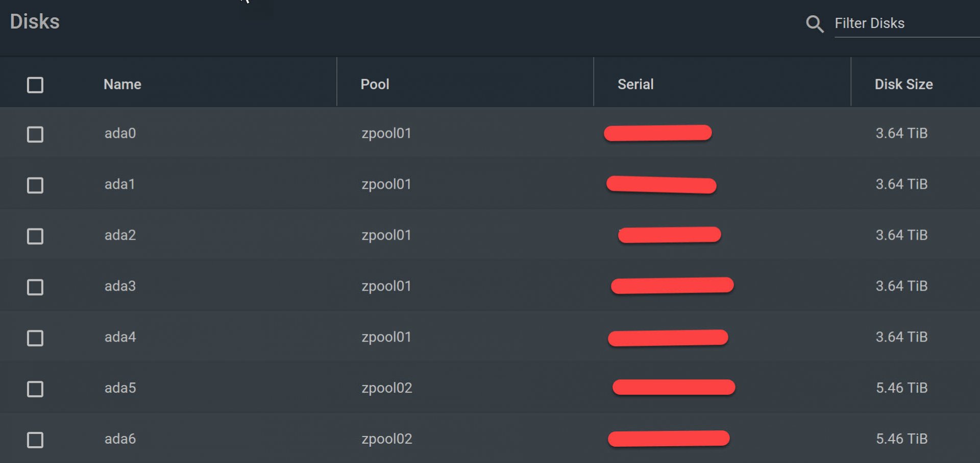Sort by the Pool column header
Image resolution: width=980 pixels, height=463 pixels.
(375, 84)
